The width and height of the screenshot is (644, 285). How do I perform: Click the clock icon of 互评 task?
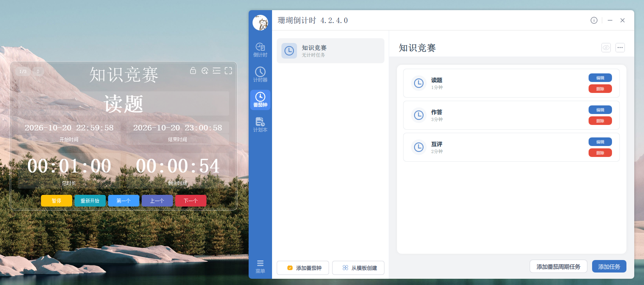pyautogui.click(x=419, y=147)
